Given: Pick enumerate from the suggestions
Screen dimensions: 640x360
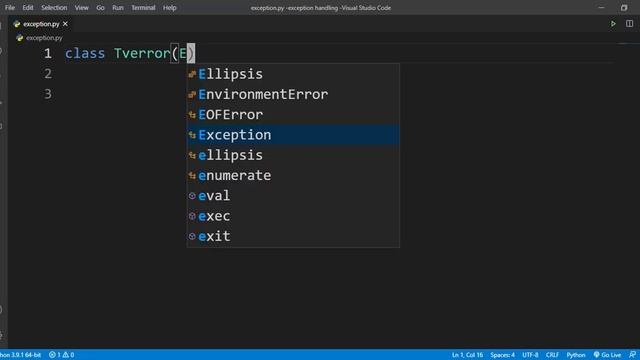Looking at the screenshot, I should click(293, 176).
